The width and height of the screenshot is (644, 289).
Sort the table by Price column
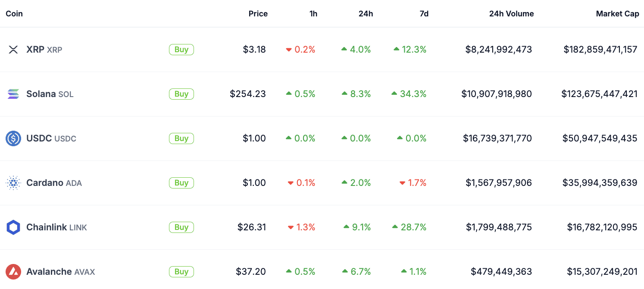258,13
